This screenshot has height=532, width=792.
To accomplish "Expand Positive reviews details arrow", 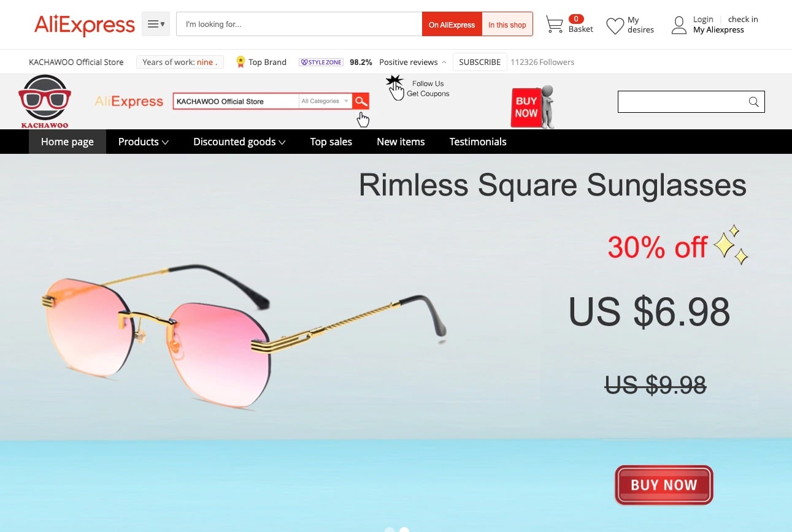I will pos(444,63).
